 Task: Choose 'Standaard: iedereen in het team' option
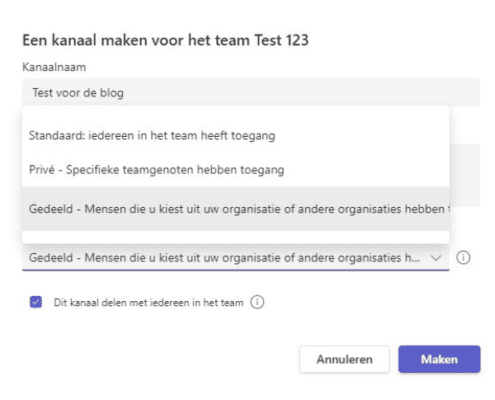pyautogui.click(x=236, y=136)
